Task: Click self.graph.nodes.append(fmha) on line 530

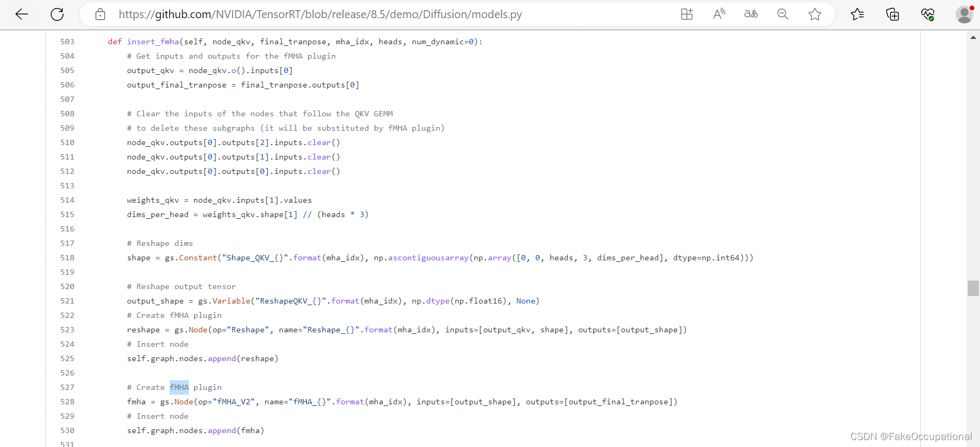Action: coord(196,430)
